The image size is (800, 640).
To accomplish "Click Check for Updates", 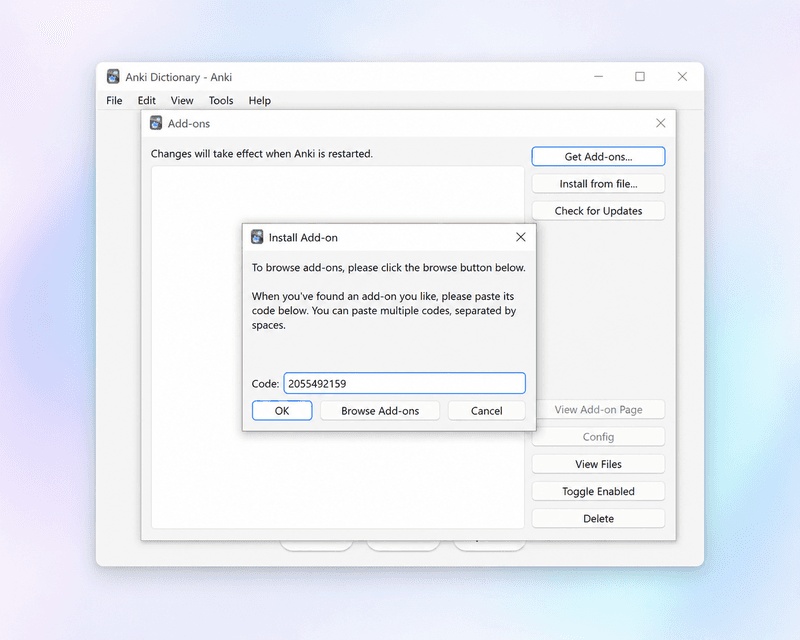I will (x=598, y=211).
